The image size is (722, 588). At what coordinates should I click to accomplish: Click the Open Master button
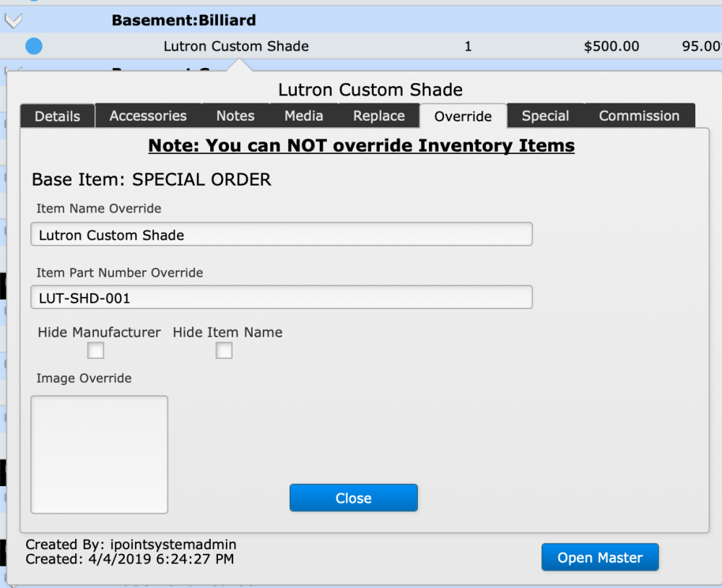(x=600, y=557)
